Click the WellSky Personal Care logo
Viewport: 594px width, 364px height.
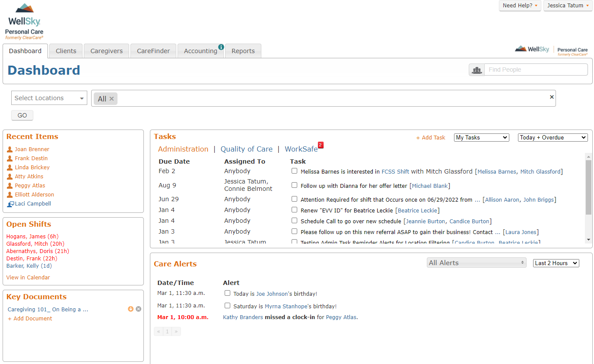pos(24,20)
